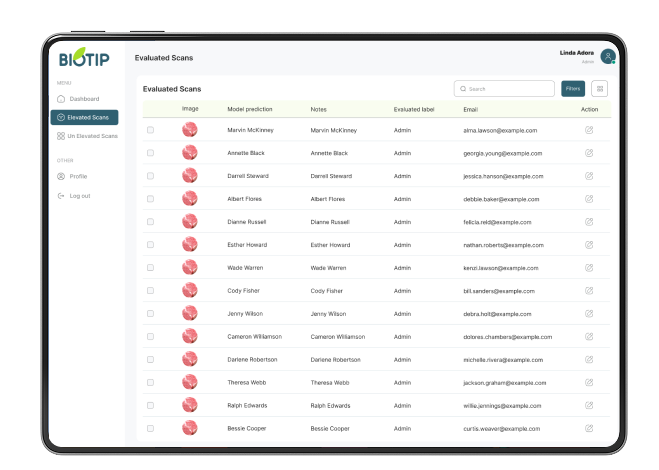Go to Un Elevated Scans in sidebar
Screen dimensions: 659x470
coord(86,135)
